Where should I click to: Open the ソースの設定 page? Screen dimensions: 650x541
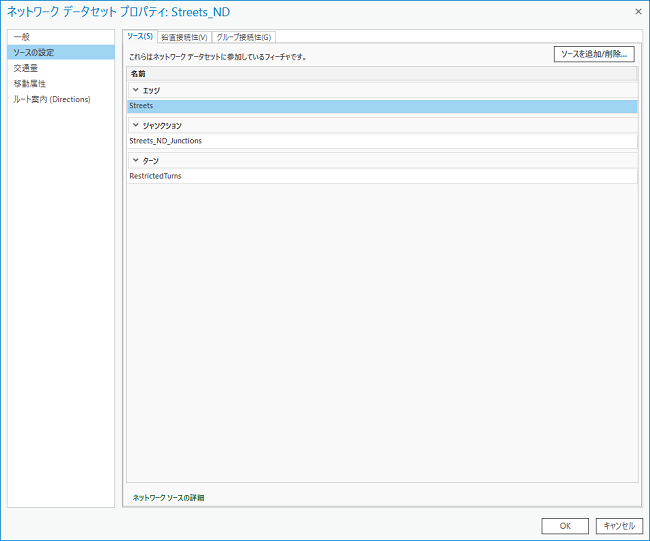coord(34,52)
